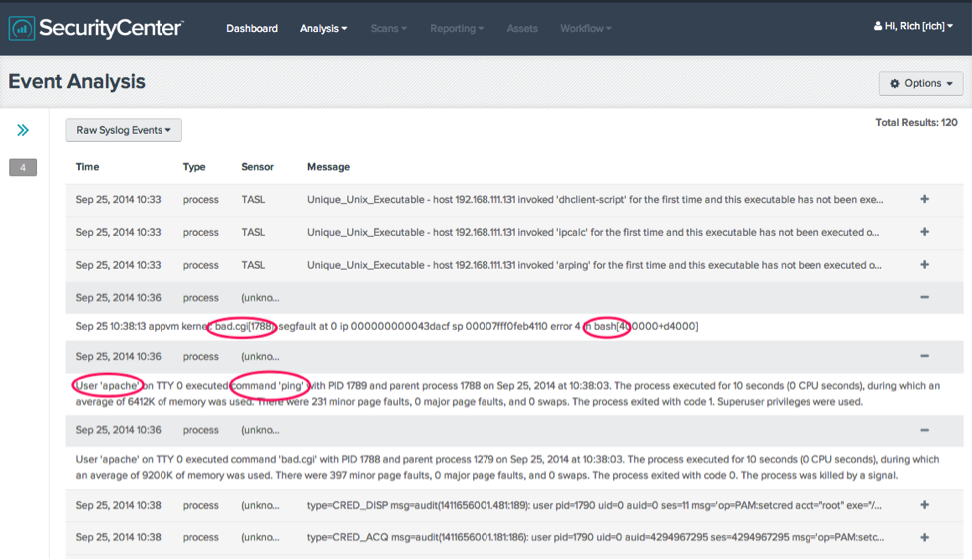Open the Hi, Rich [rich] user menu
Image resolution: width=972 pixels, height=560 pixels.
913,26
